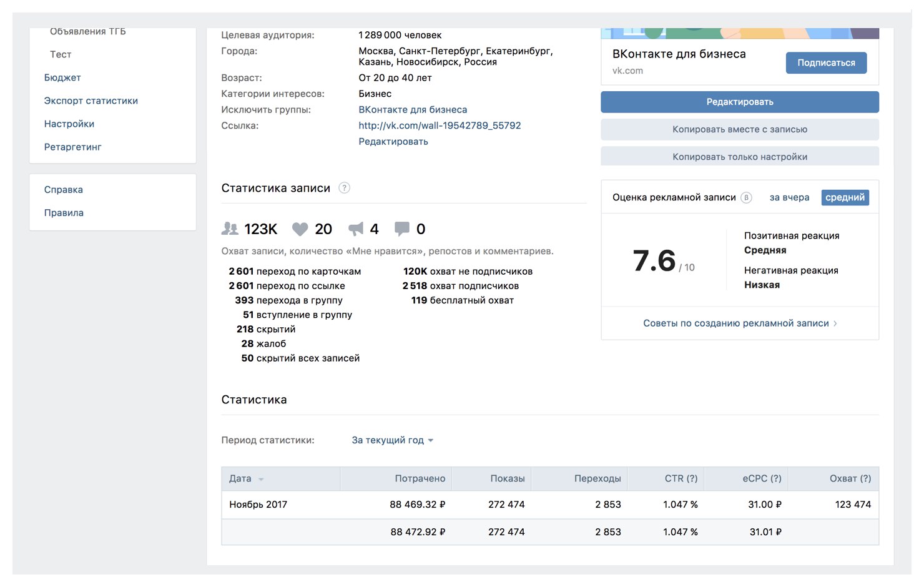This screenshot has width=924, height=587.
Task: Open the vk.com/wall-19542789_55792 link
Action: pyautogui.click(x=440, y=126)
